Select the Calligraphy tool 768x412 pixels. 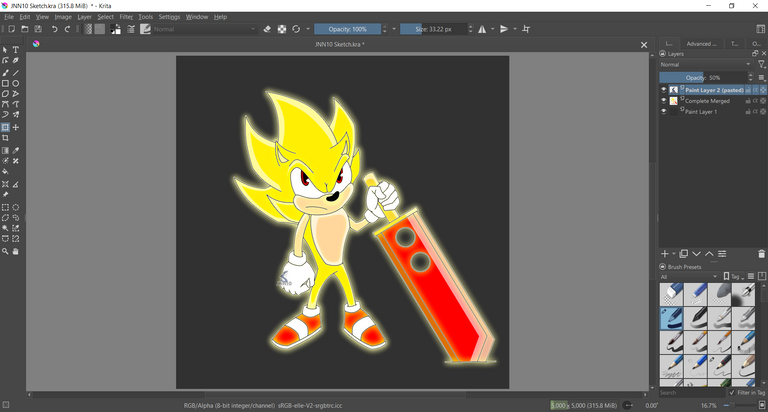[16, 60]
